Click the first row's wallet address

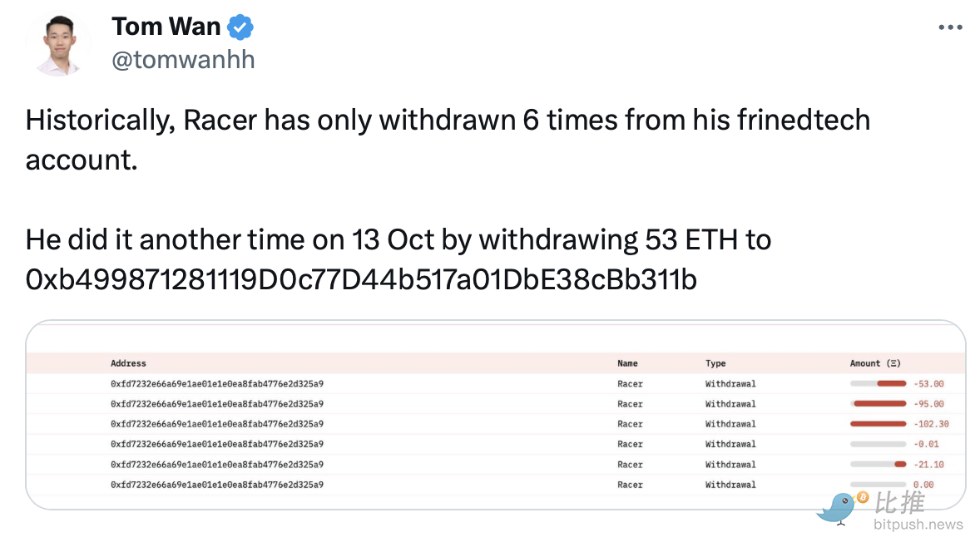[216, 384]
